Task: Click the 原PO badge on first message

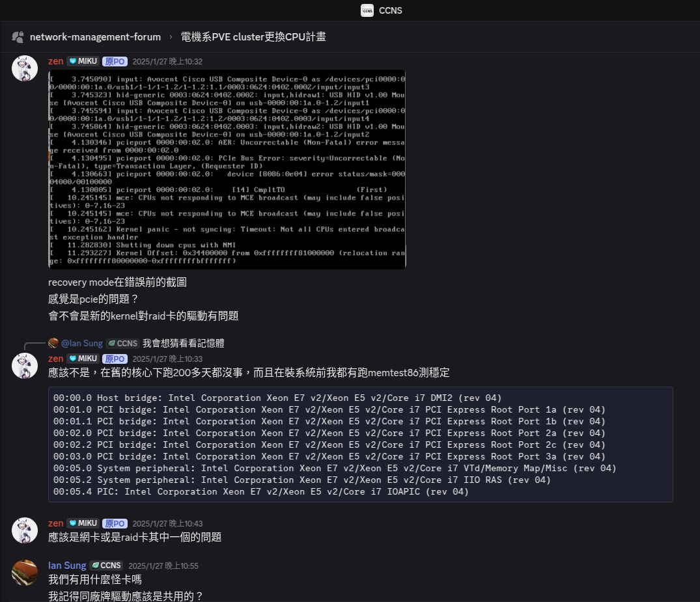Action: (115, 61)
